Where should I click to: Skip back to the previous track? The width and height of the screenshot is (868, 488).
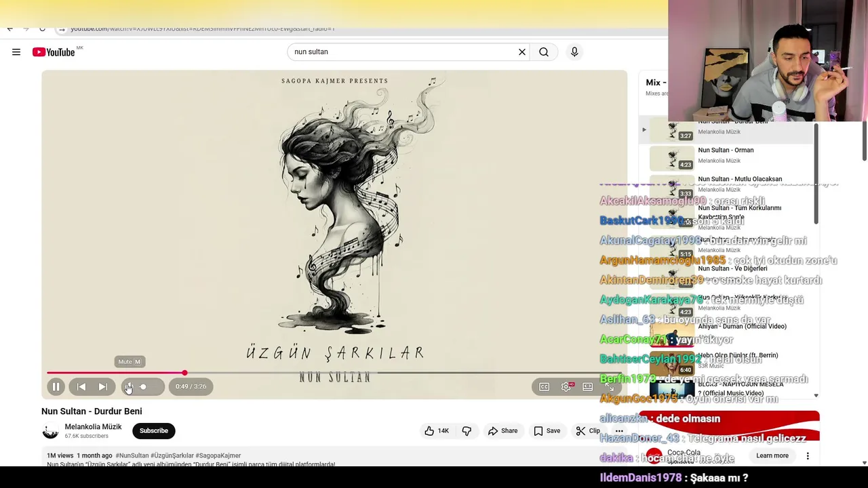coord(81,386)
